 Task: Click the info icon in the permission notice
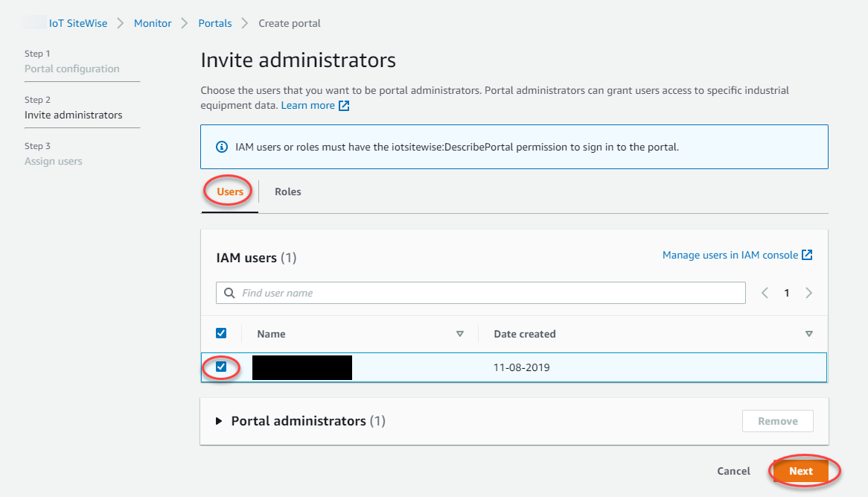pyautogui.click(x=221, y=147)
